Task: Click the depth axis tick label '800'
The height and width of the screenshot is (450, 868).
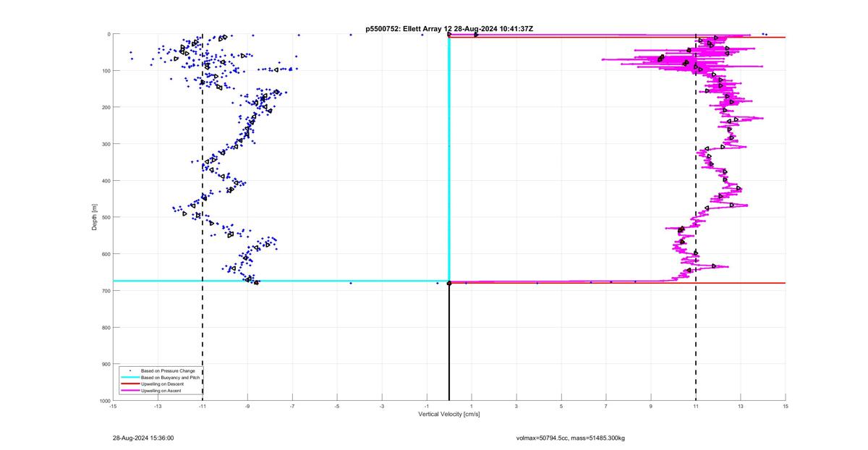Action: pos(106,327)
